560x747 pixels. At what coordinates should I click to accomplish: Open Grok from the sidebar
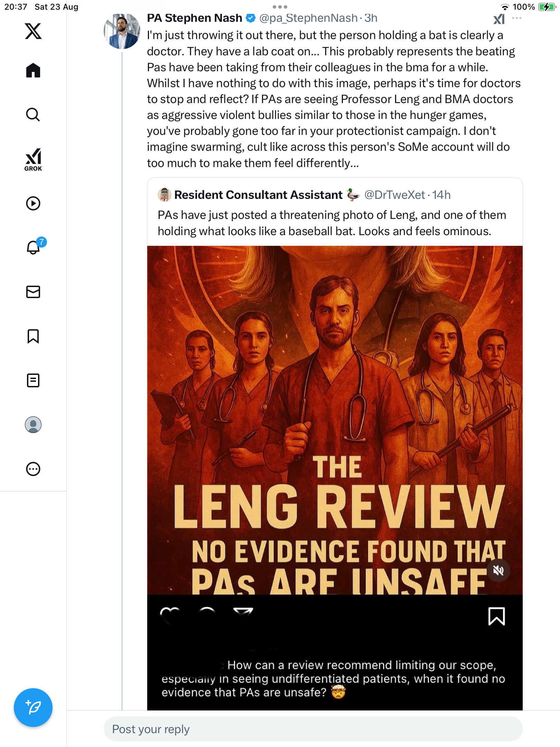point(33,160)
